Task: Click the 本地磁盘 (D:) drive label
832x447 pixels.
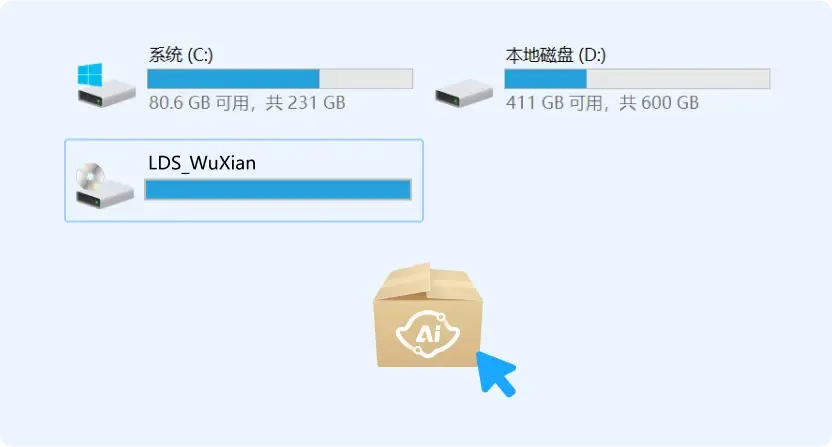Action: tap(556, 55)
